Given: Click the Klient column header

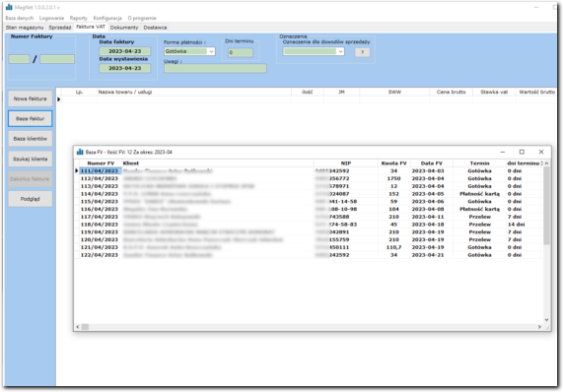Looking at the screenshot, I should pyautogui.click(x=218, y=163).
